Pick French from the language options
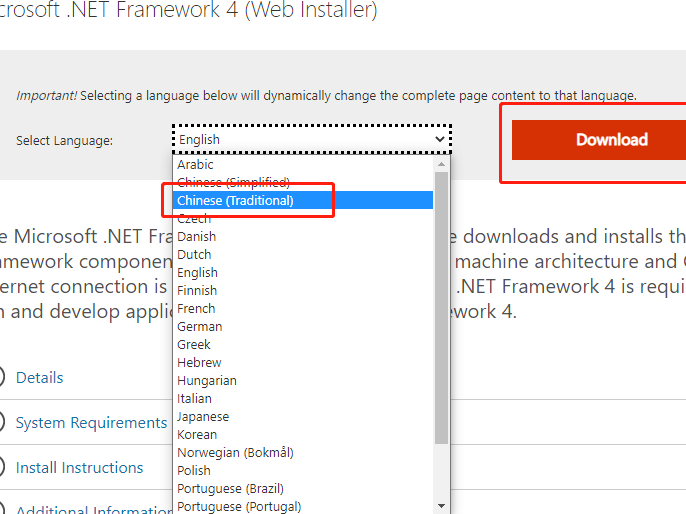 303,308
